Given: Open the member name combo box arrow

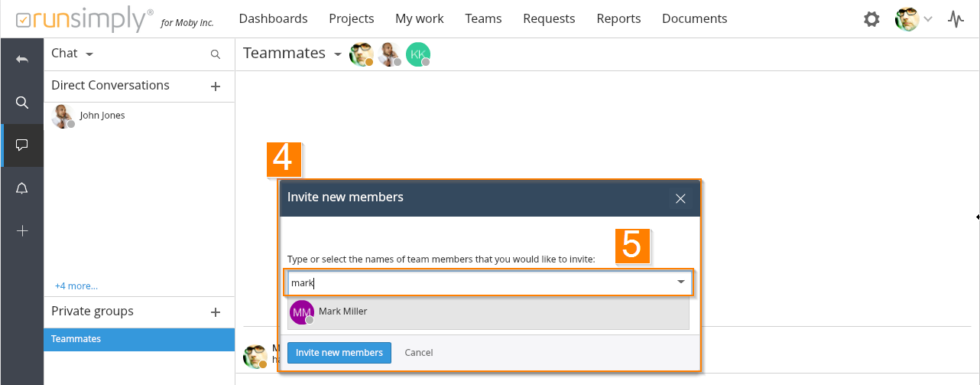Looking at the screenshot, I should 680,282.
